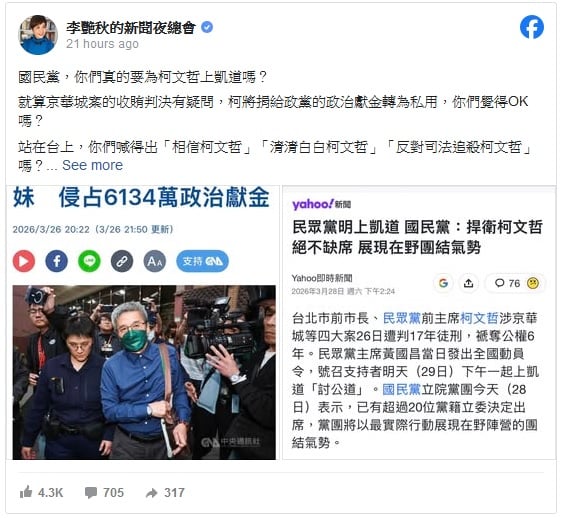This screenshot has height=518, width=563.
Task: Like the post with thumbs-up icon
Action: click(26, 492)
